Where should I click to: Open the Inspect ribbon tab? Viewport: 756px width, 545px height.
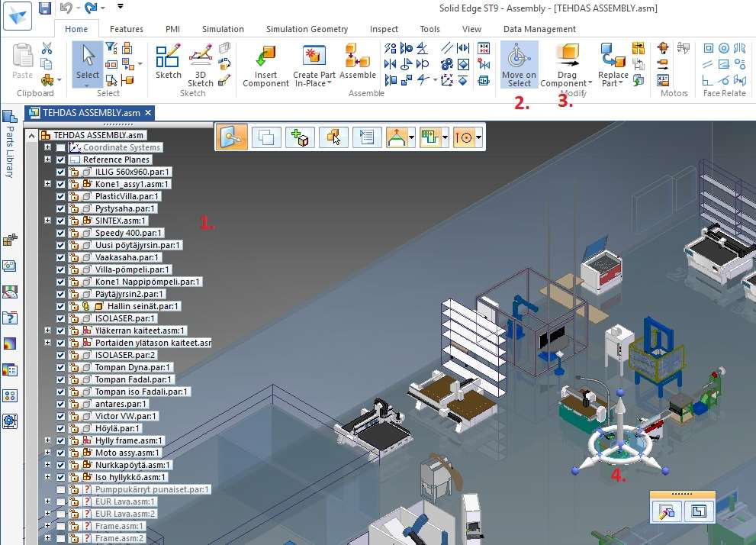(x=384, y=29)
